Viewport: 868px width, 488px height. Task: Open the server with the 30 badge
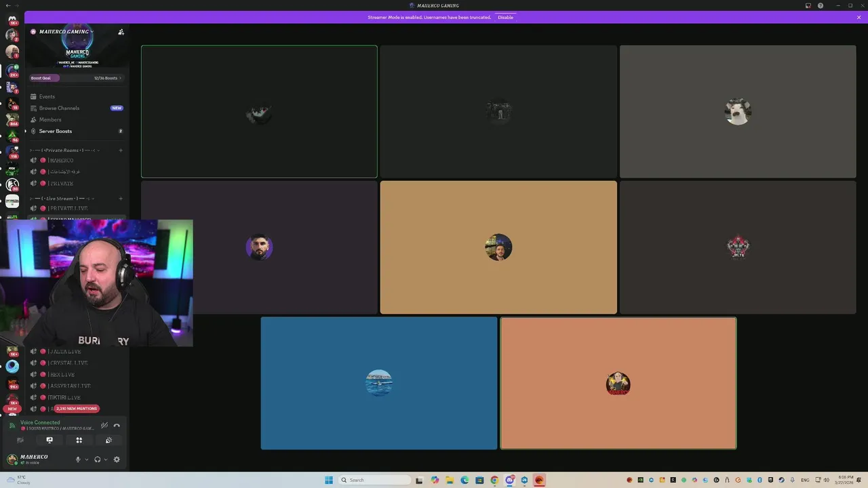tap(12, 184)
